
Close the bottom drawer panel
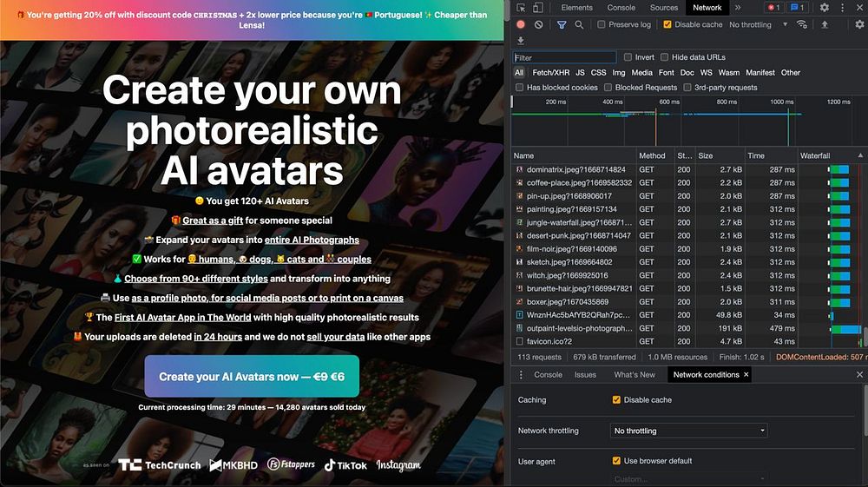(x=859, y=375)
